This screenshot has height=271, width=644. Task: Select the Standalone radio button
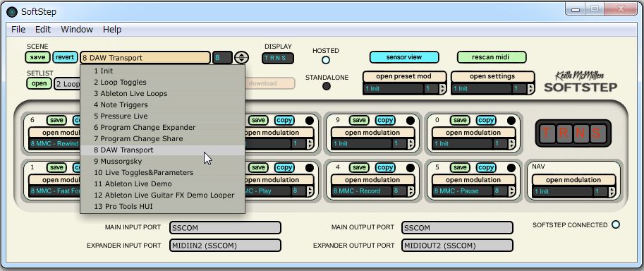pos(326,86)
